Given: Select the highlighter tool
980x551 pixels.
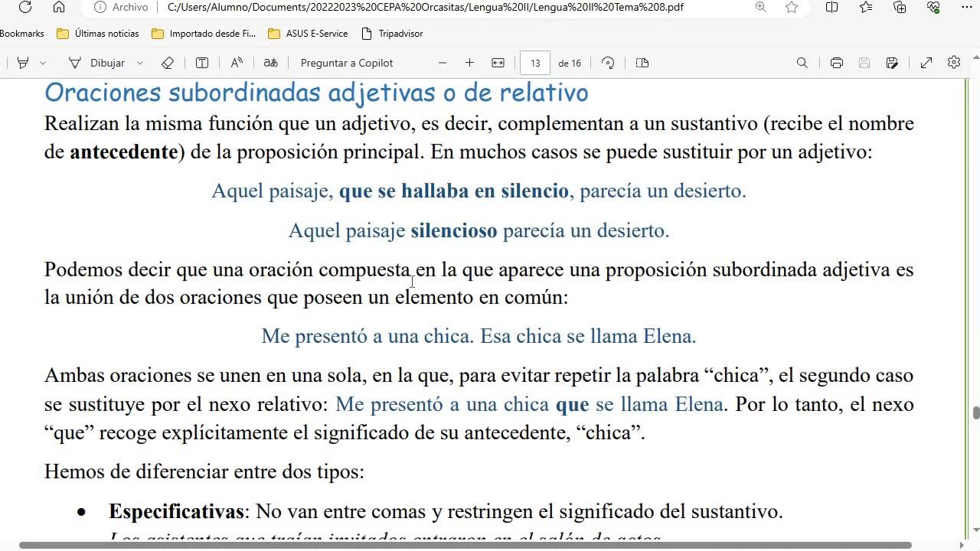Looking at the screenshot, I should tap(23, 63).
